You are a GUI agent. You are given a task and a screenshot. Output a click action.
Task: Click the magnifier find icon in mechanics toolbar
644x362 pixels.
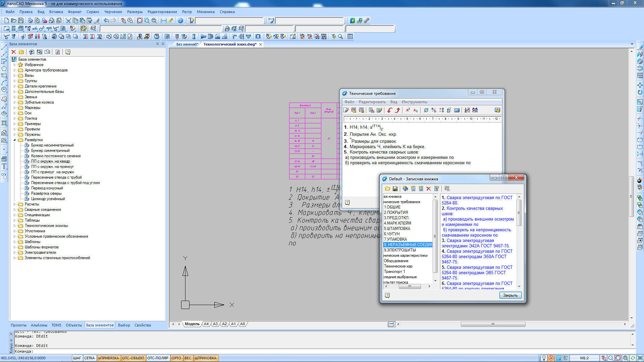pos(340,37)
